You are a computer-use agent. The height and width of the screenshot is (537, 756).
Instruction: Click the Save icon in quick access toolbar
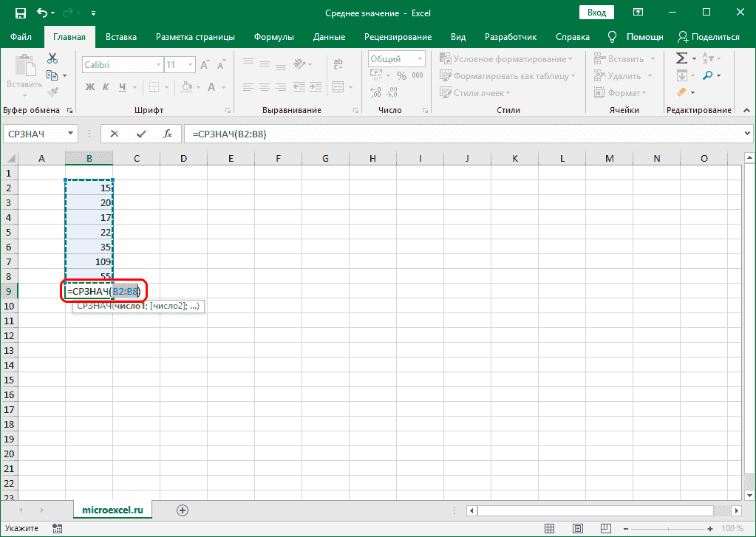point(20,13)
